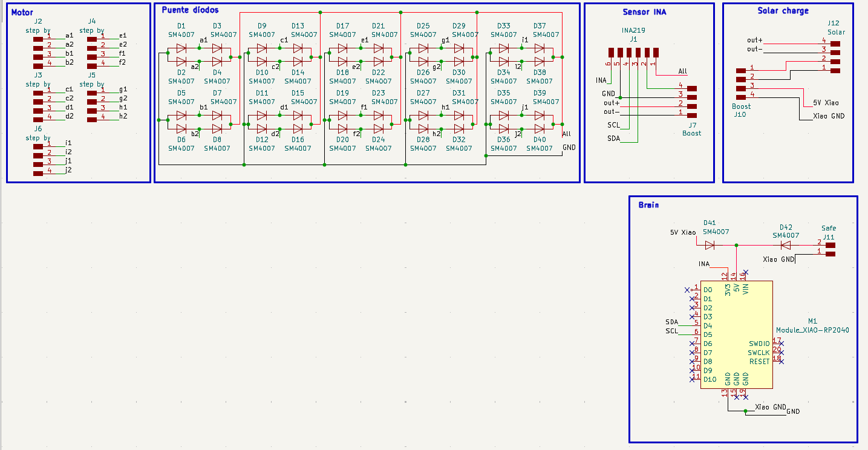This screenshot has width=868, height=450.
Task: Click the D28 diode reference label
Action: pyautogui.click(x=423, y=140)
